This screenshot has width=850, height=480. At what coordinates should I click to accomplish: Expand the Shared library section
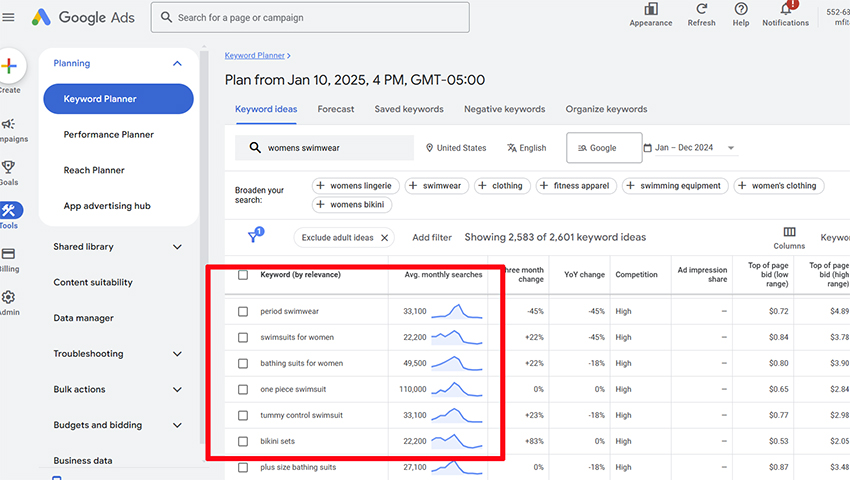118,247
